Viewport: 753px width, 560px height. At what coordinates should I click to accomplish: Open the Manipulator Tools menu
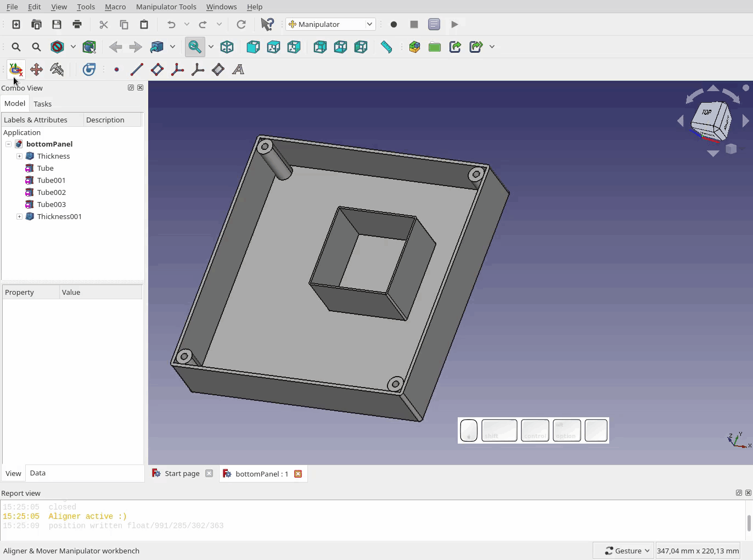coord(166,7)
